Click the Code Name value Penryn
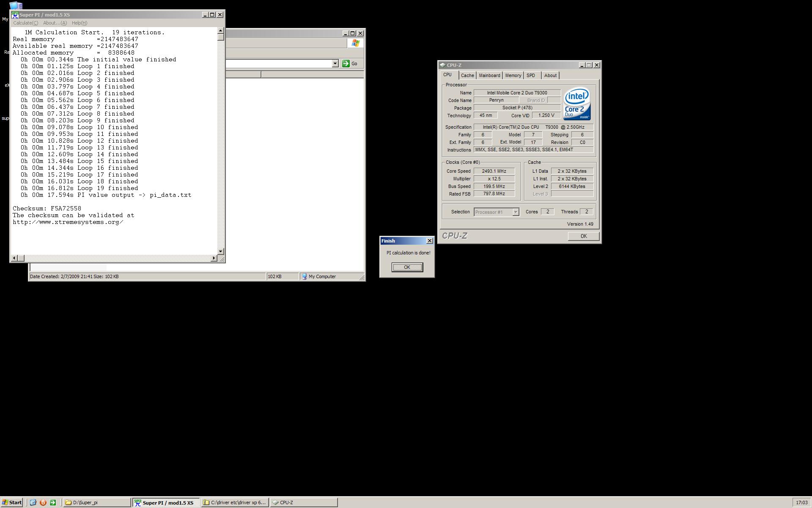 tap(496, 100)
